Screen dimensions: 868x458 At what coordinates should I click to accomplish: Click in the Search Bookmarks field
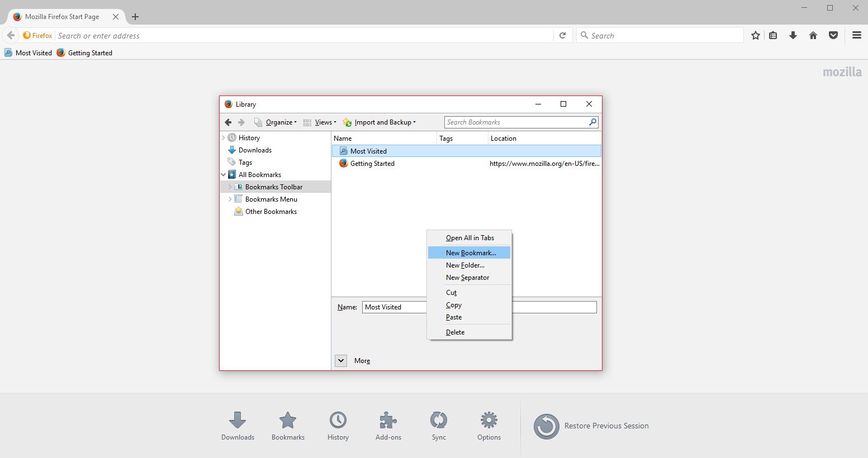coord(516,122)
